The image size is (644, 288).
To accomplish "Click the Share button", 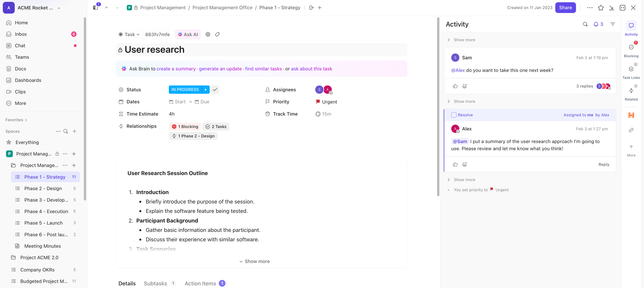I will click(x=565, y=8).
